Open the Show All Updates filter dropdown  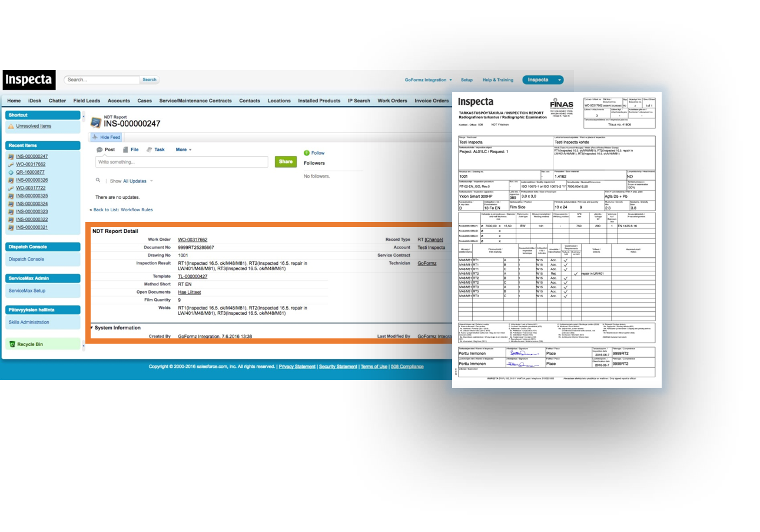coord(138,181)
